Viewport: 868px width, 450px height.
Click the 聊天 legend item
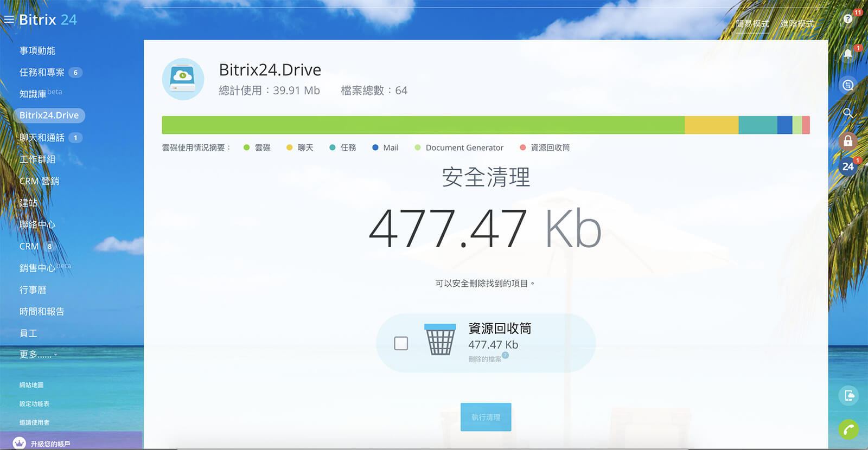[x=300, y=147]
